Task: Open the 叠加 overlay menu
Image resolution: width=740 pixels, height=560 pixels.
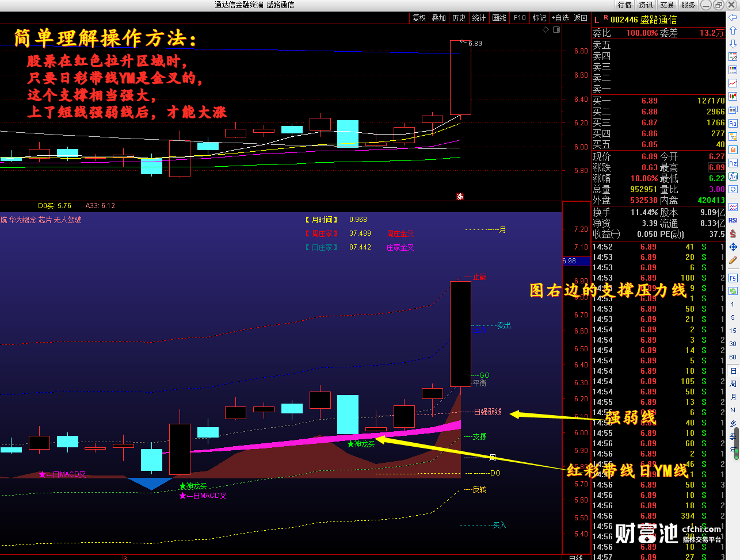Action: [439, 18]
